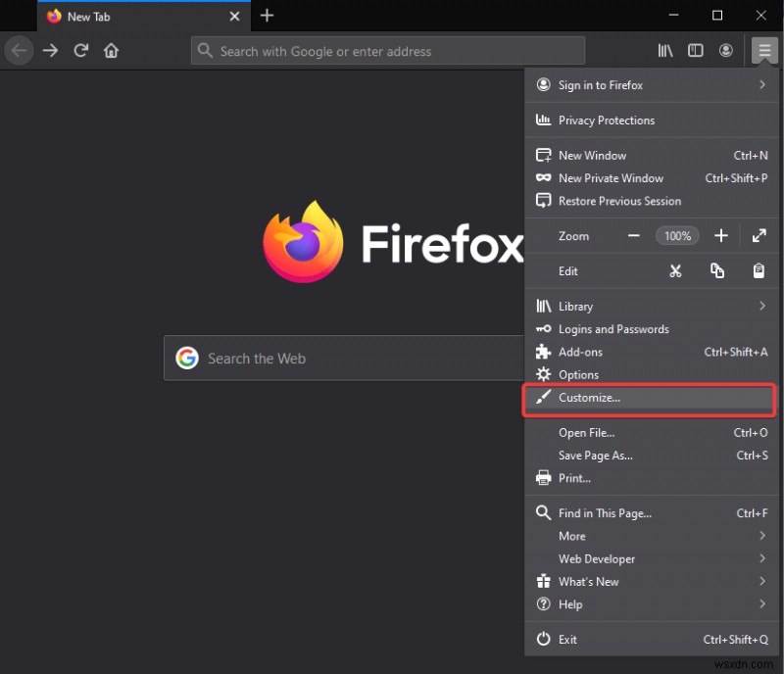Select the Cut icon in Edit row
This screenshot has width=784, height=674.
click(675, 270)
